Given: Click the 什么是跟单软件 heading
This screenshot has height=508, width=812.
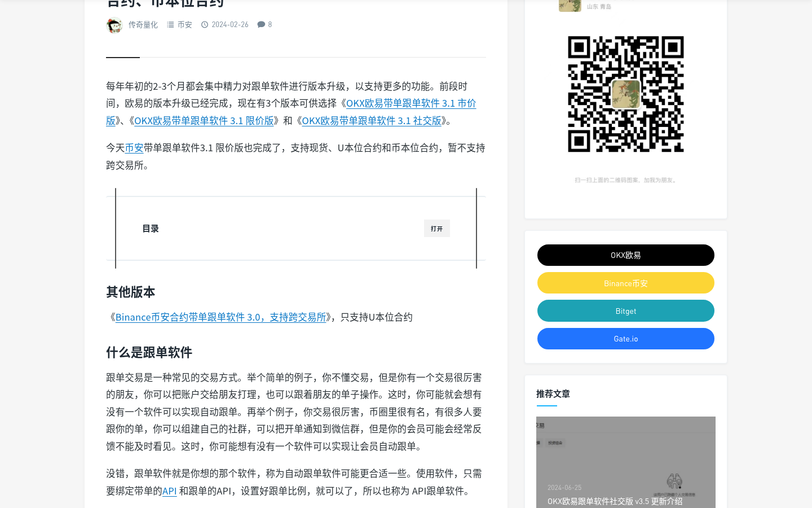Looking at the screenshot, I should [x=149, y=353].
